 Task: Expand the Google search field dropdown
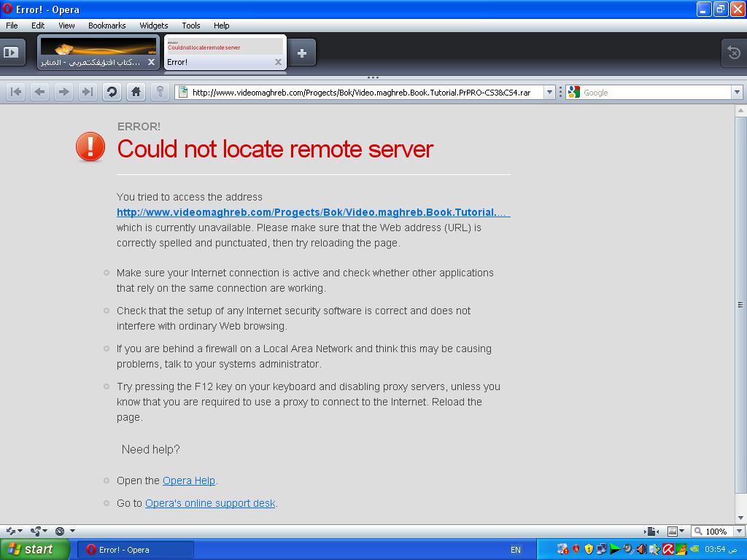[x=737, y=93]
